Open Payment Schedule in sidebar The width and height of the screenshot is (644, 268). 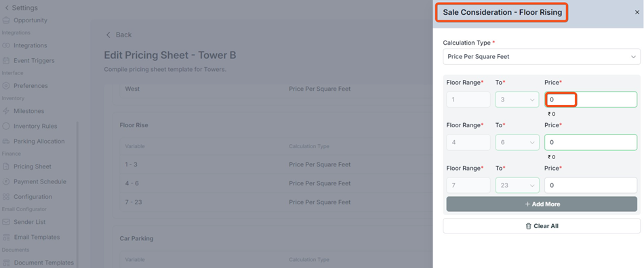40,181
